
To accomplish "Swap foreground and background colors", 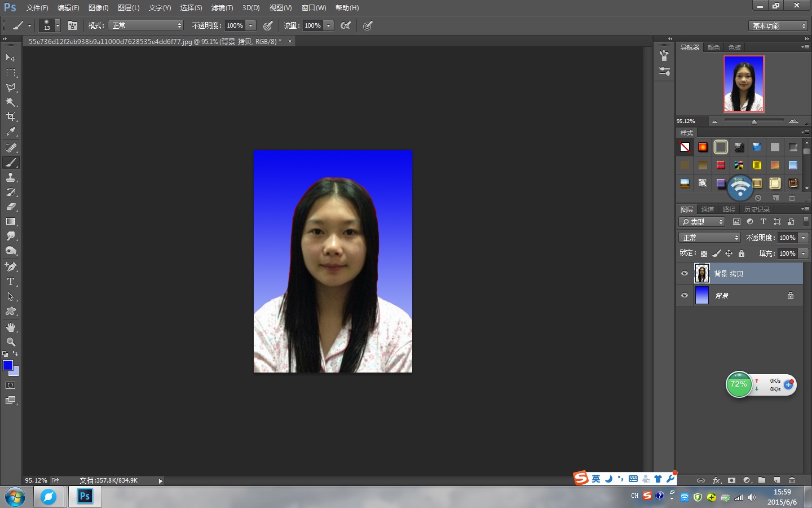I will pos(15,354).
